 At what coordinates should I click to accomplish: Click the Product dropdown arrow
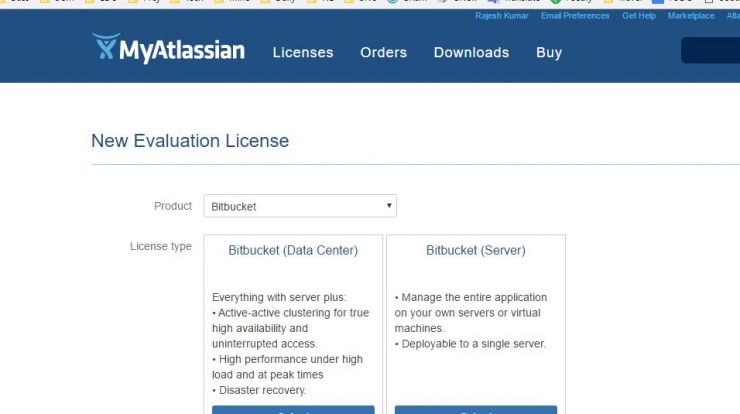point(389,206)
